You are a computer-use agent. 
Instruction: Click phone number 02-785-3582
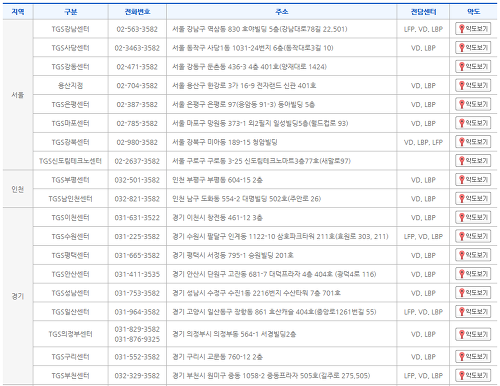pos(137,123)
